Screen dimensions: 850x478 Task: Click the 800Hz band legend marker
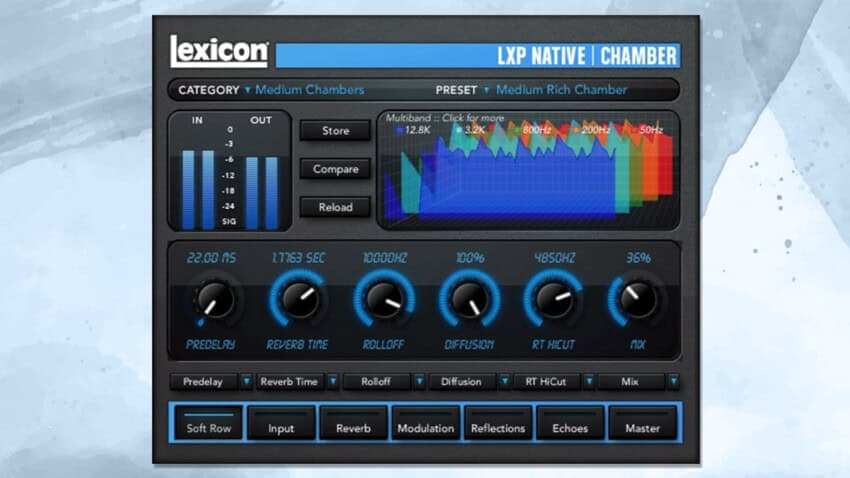(517, 130)
